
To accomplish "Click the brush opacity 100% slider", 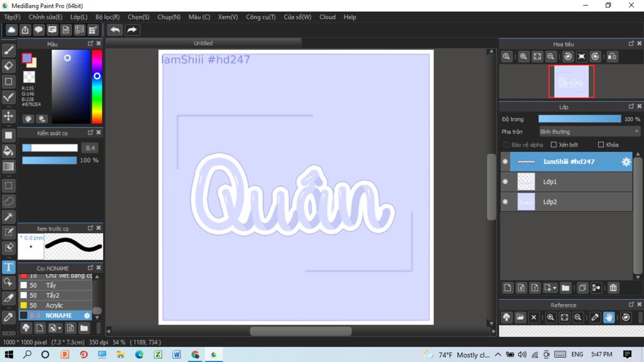I will pyautogui.click(x=49, y=160).
